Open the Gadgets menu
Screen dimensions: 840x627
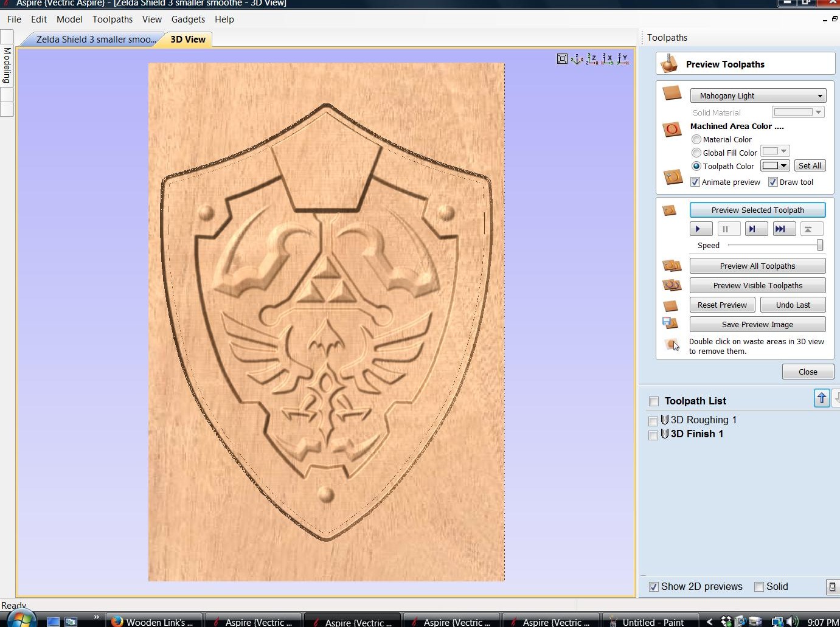click(188, 19)
